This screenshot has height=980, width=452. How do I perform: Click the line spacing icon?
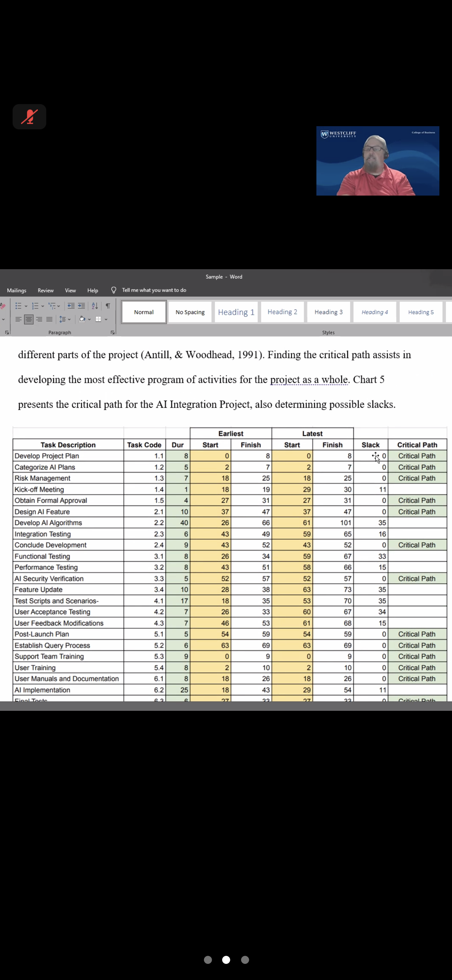pyautogui.click(x=62, y=319)
